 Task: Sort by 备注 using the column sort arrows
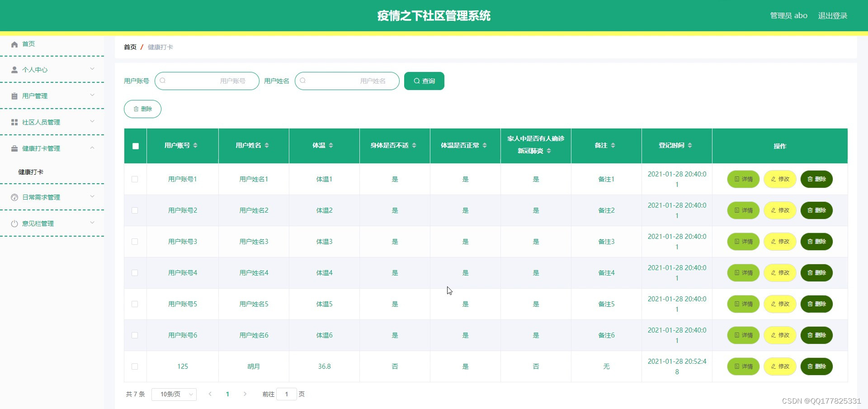(613, 145)
